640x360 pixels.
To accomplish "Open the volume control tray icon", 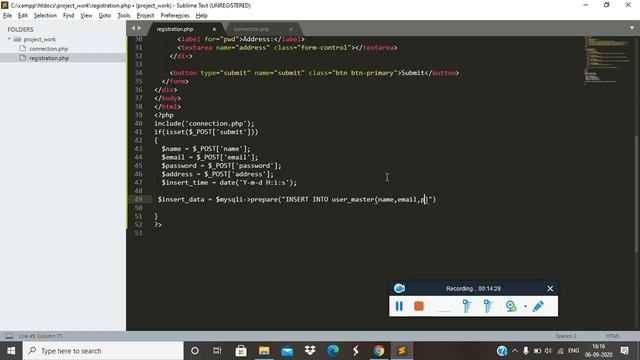I will (548, 351).
